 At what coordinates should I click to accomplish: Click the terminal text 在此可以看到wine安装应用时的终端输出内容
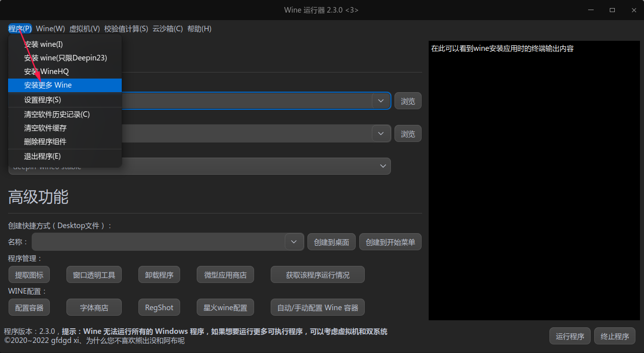(x=502, y=49)
